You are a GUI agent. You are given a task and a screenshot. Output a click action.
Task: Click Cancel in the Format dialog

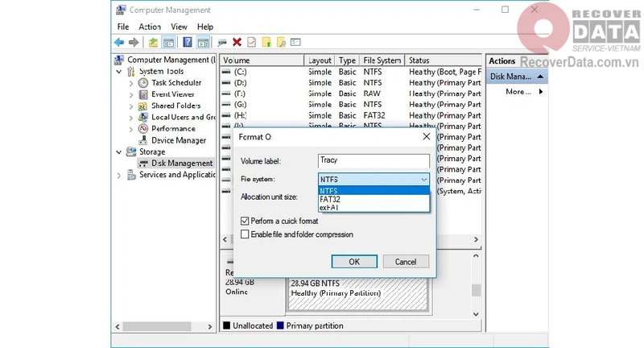click(406, 262)
